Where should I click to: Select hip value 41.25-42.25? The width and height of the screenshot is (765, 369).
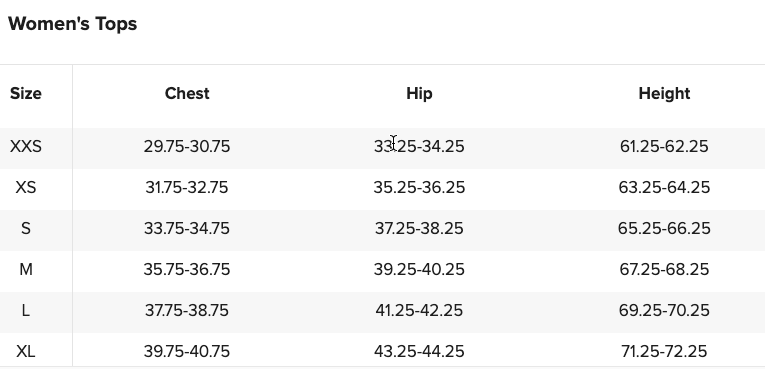coord(419,310)
